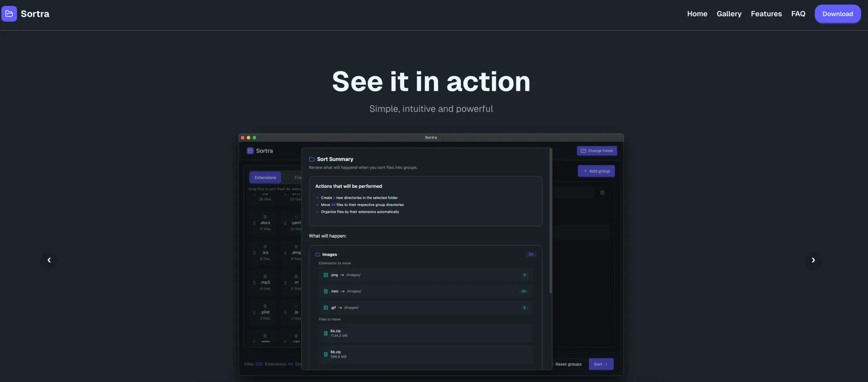Click the Images group folder icon
868x382 pixels.
[317, 255]
